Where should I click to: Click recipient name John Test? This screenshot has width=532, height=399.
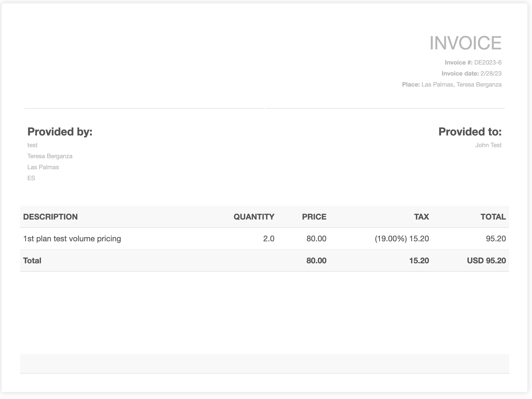[x=488, y=145]
